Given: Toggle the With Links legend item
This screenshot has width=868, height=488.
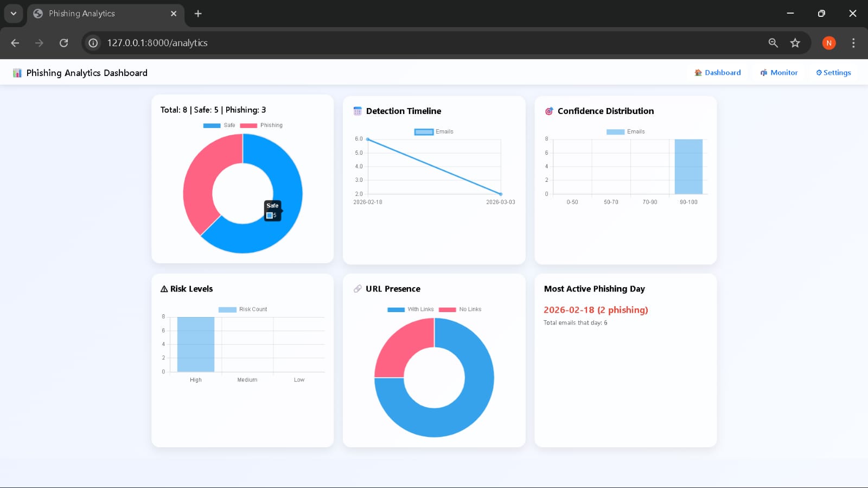Looking at the screenshot, I should pyautogui.click(x=411, y=309).
